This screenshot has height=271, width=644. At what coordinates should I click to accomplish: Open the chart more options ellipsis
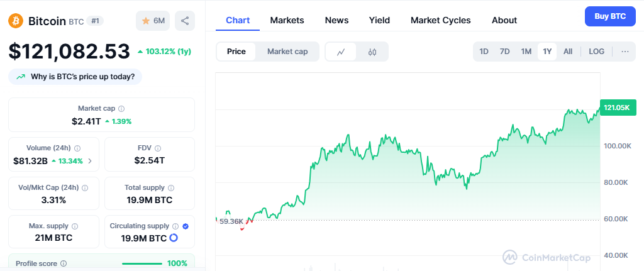[625, 52]
